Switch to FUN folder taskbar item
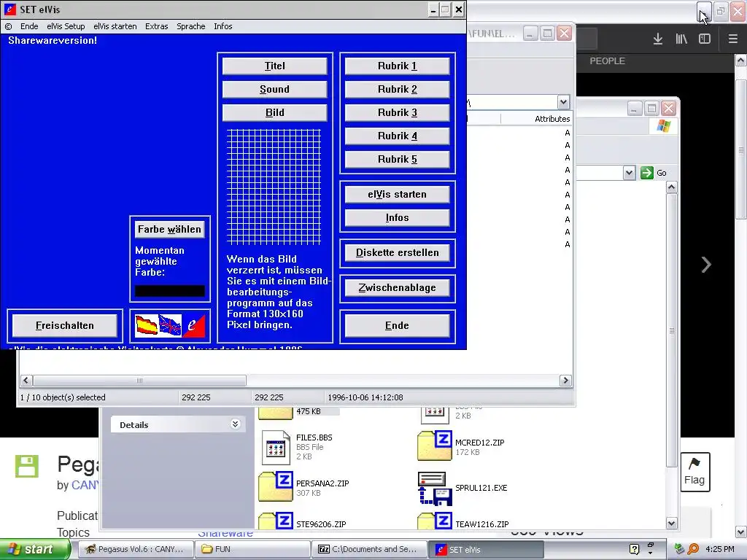 point(252,549)
